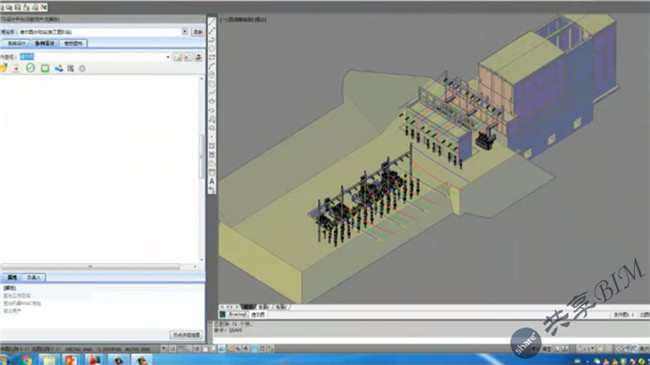The width and height of the screenshot is (650, 365).
Task: Click the green square icon in panel toolbar
Action: pyautogui.click(x=45, y=68)
